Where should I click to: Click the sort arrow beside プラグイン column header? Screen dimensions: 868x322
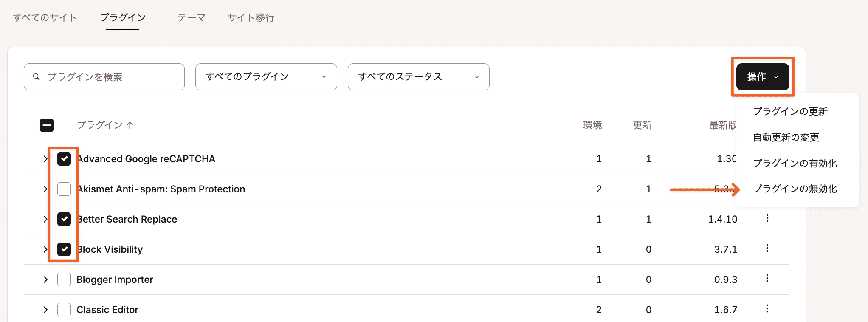(x=130, y=125)
